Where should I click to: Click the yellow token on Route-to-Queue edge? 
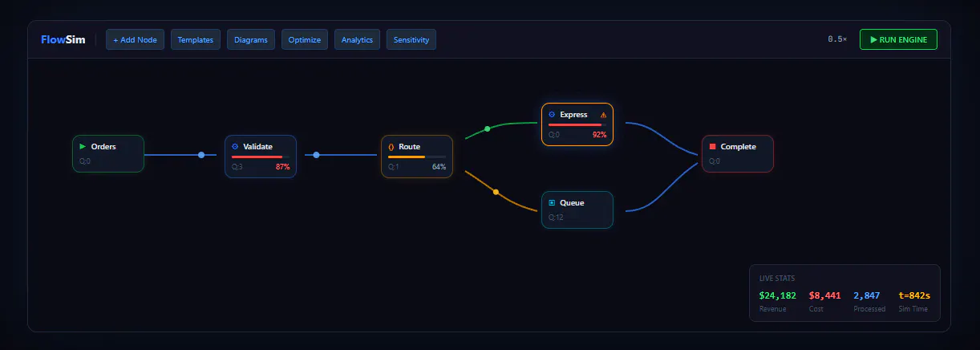point(496,192)
